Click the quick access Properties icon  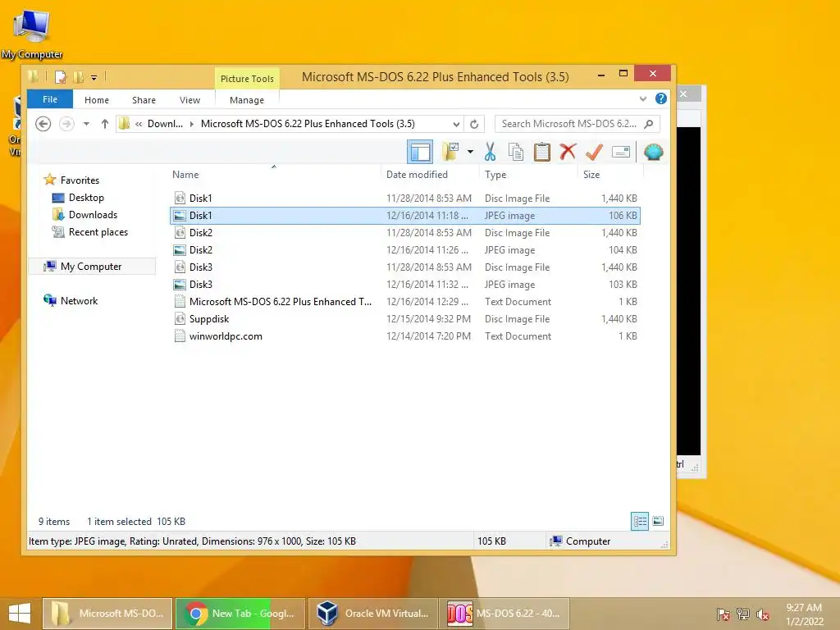coord(61,77)
